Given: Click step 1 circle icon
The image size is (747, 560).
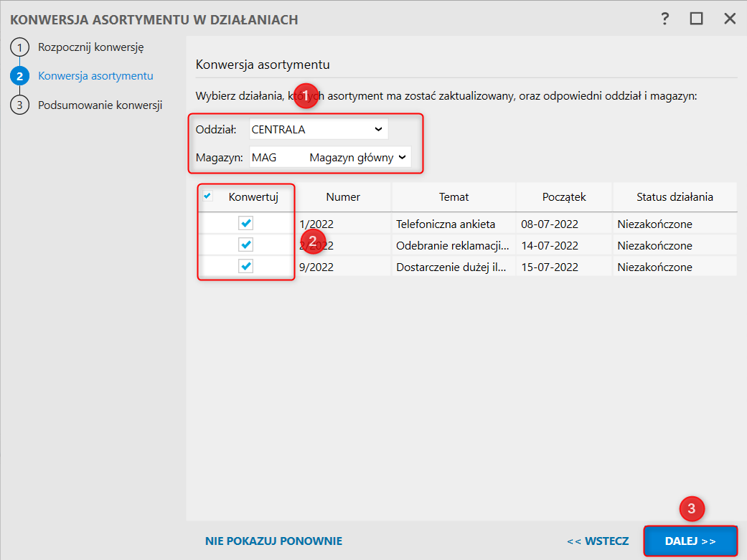Looking at the screenshot, I should click(x=19, y=48).
